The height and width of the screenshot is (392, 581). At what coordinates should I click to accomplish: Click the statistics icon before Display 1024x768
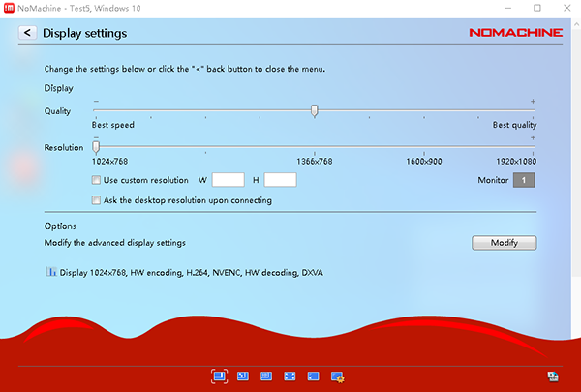click(x=51, y=273)
